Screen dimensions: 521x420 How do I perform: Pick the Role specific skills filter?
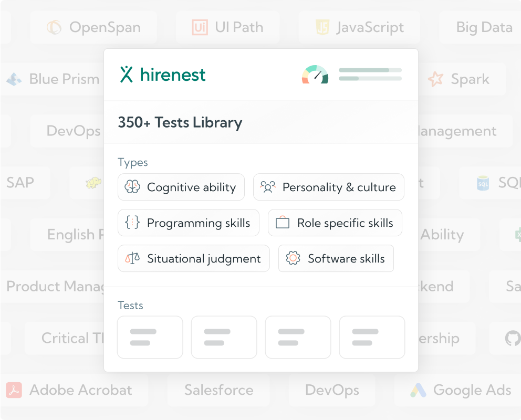coord(335,223)
